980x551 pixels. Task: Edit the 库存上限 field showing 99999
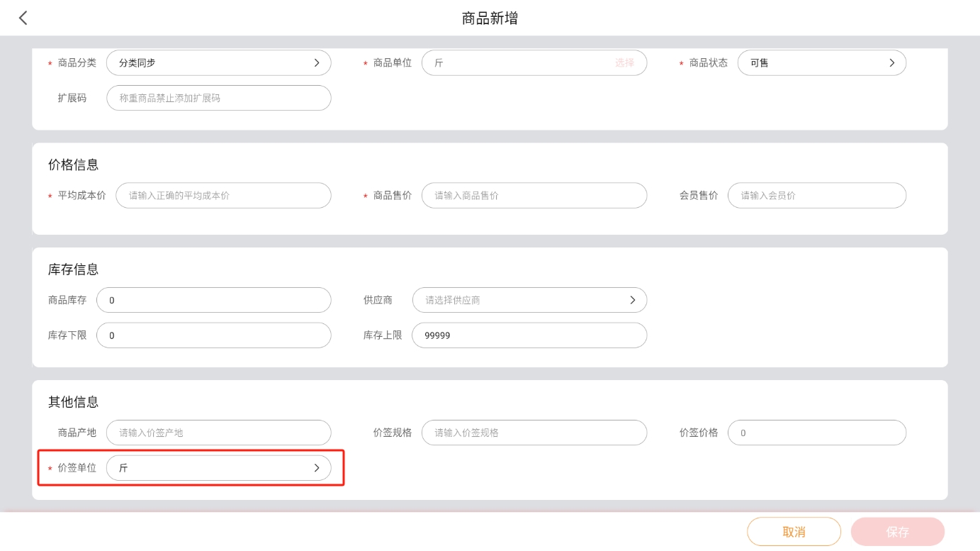click(x=529, y=336)
